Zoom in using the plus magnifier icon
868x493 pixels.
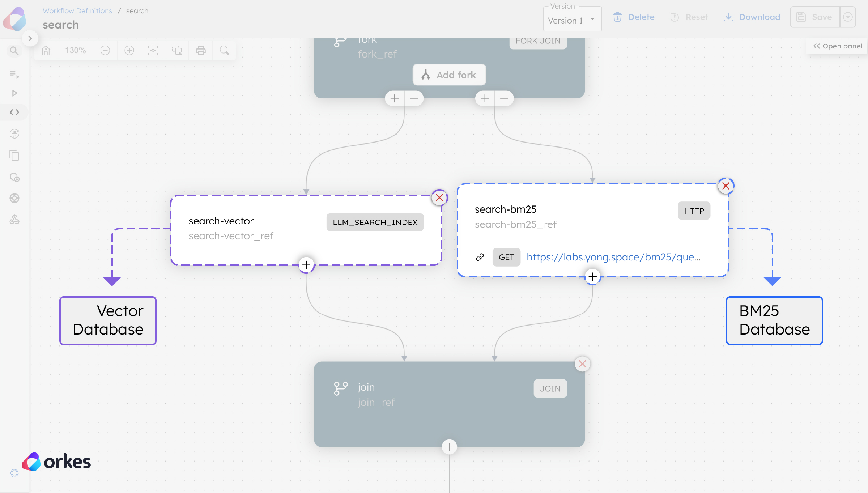(x=129, y=50)
